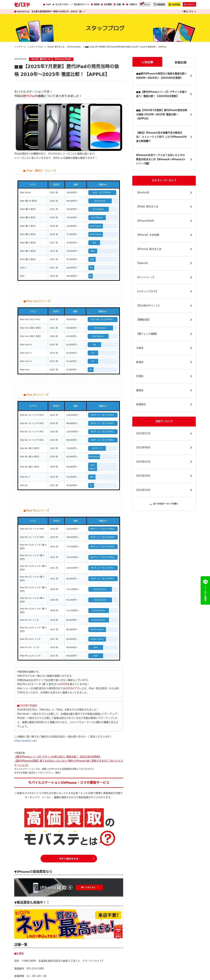
Task: Expand the 【iPad】歴代まとめ category chevron
Action: coord(191,207)
